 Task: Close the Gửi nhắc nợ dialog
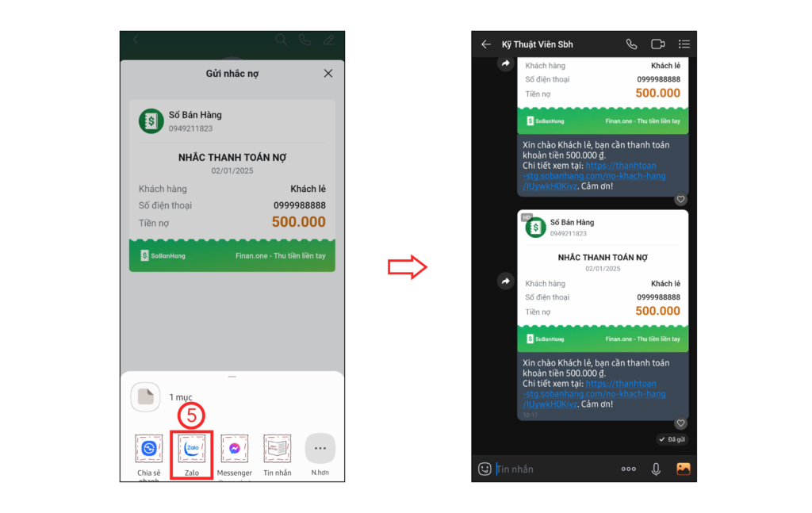[327, 74]
